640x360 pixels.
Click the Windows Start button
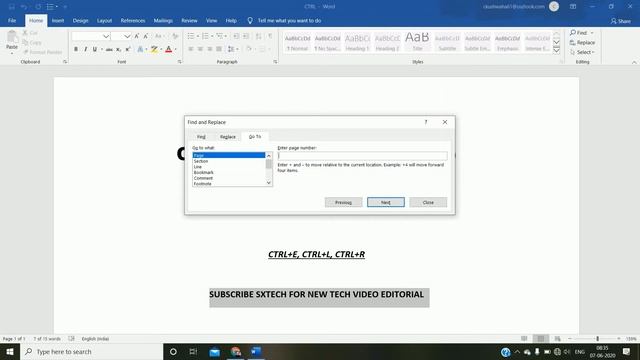click(10, 352)
